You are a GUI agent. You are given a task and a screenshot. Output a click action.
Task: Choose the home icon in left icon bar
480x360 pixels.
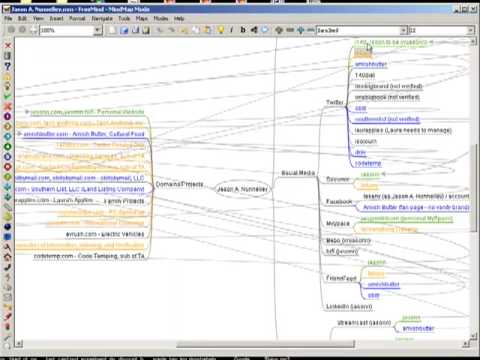point(8,257)
